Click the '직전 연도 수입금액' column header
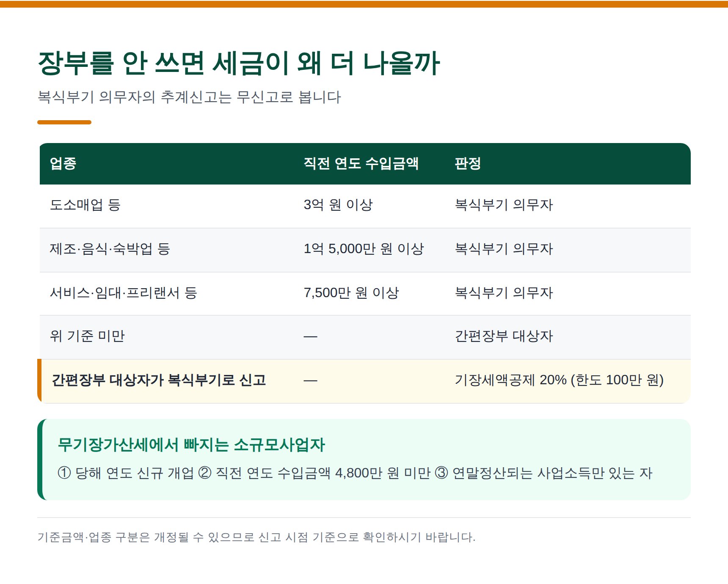 coord(361,163)
